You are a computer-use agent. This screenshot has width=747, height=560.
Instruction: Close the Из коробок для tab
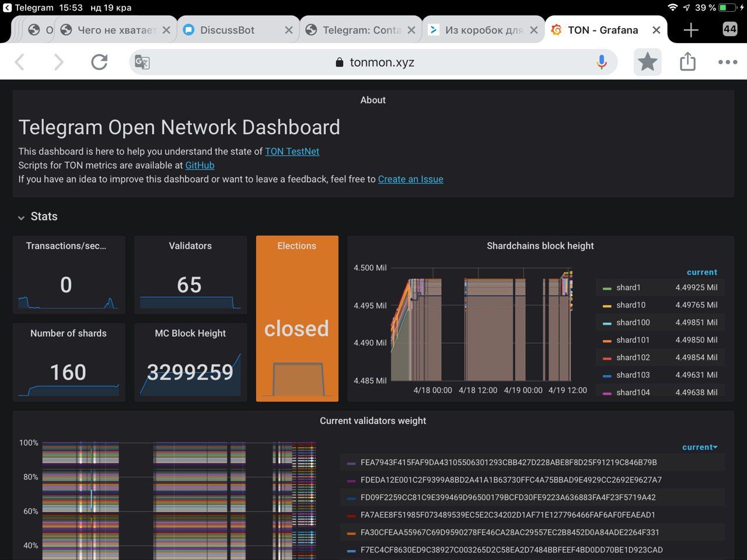pos(534,30)
